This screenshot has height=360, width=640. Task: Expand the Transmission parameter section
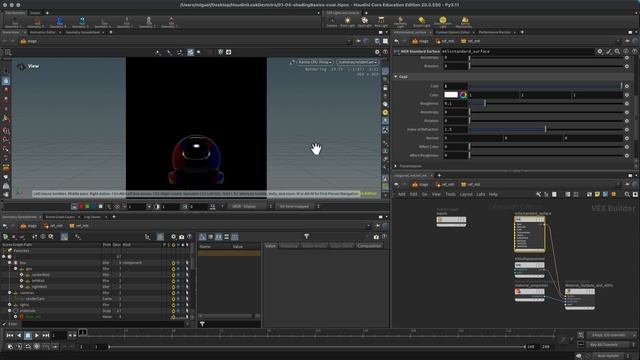click(x=396, y=166)
